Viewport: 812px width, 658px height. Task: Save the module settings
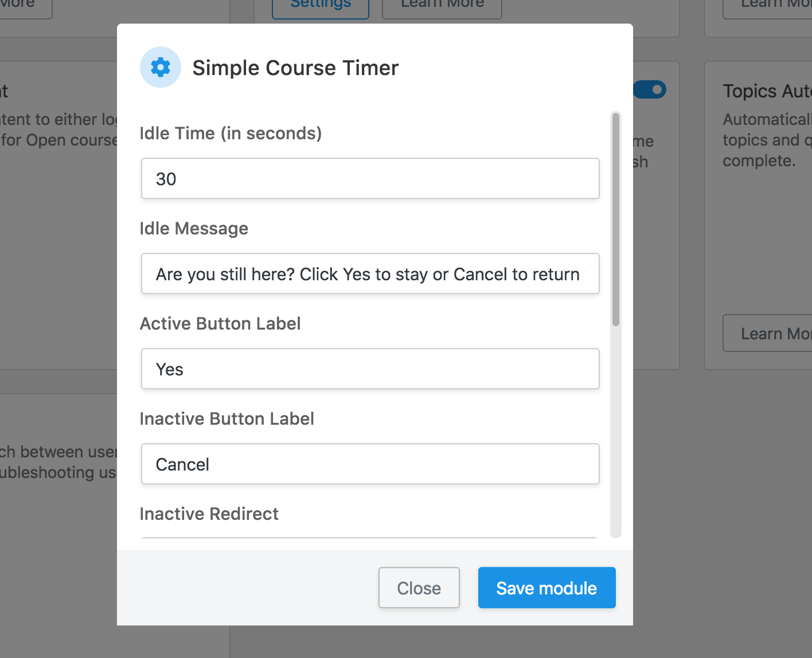546,588
